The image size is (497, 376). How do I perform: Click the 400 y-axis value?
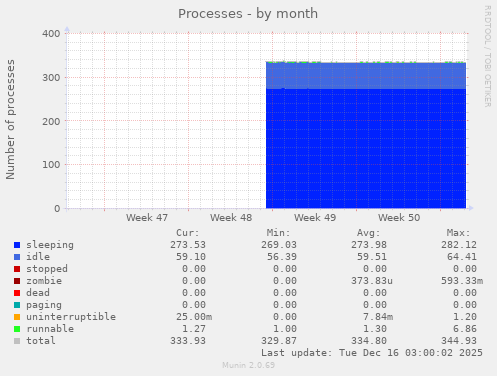51,34
